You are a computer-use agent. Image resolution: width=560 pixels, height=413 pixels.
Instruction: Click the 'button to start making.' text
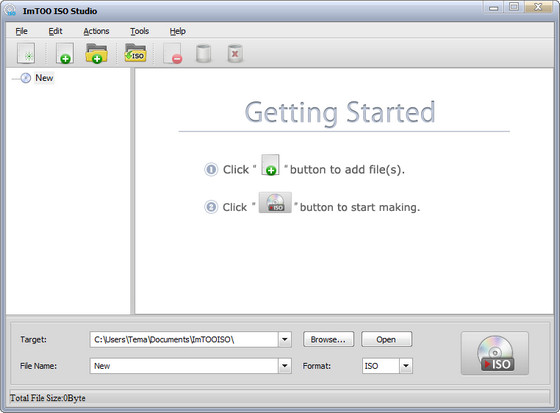[x=360, y=207]
